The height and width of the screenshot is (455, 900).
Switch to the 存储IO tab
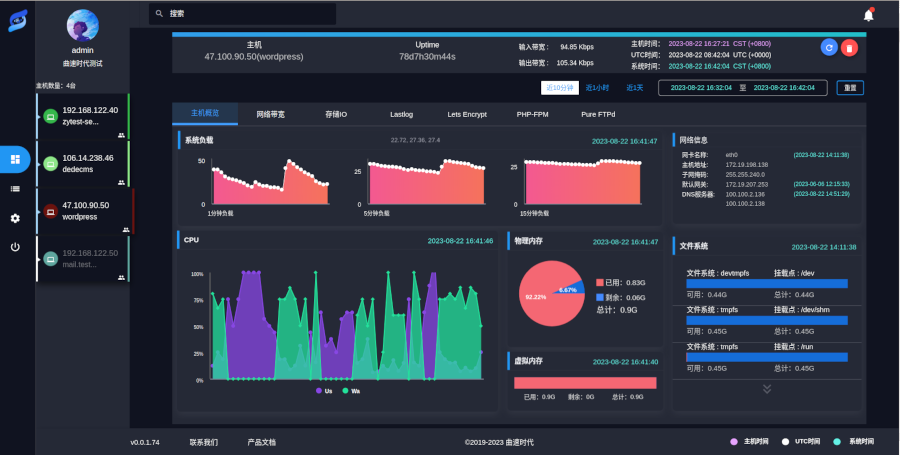pyautogui.click(x=336, y=114)
